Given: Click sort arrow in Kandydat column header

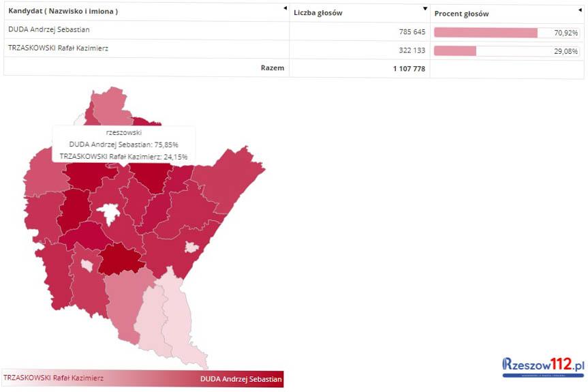Looking at the screenshot, I should coord(285,8).
